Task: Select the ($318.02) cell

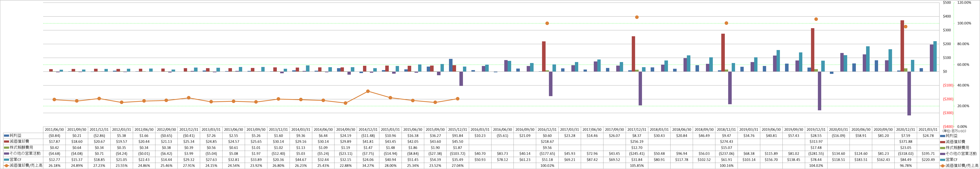Action: pos(905,154)
